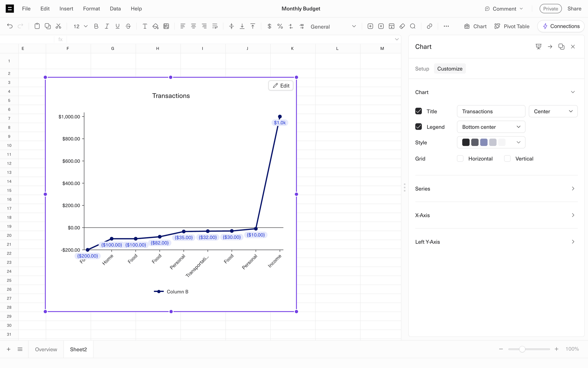Viewport: 588px width, 368px height.
Task: Expand the Series section
Action: click(x=496, y=189)
